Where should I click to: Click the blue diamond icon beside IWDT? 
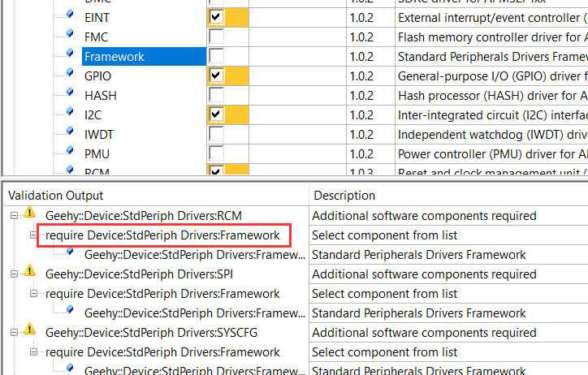pos(70,131)
